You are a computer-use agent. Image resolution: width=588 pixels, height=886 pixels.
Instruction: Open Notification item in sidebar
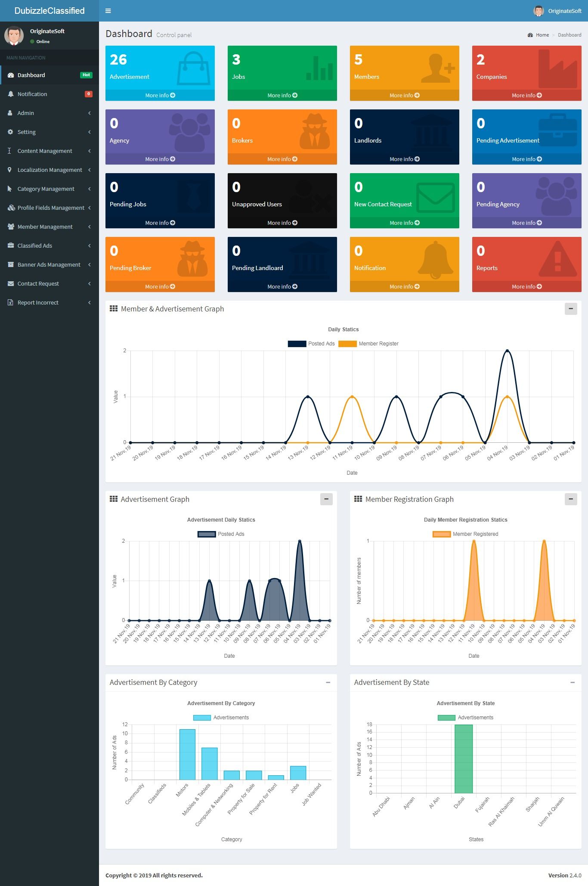click(x=50, y=94)
